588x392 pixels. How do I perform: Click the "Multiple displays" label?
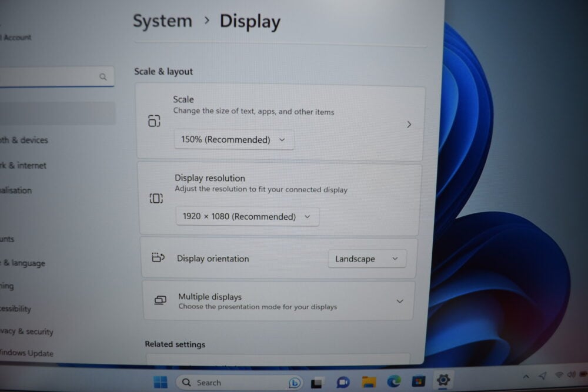click(210, 297)
